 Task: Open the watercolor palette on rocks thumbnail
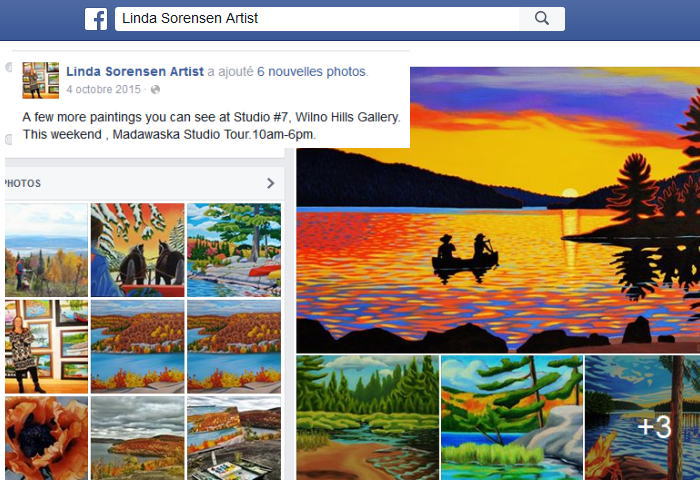pos(234,438)
